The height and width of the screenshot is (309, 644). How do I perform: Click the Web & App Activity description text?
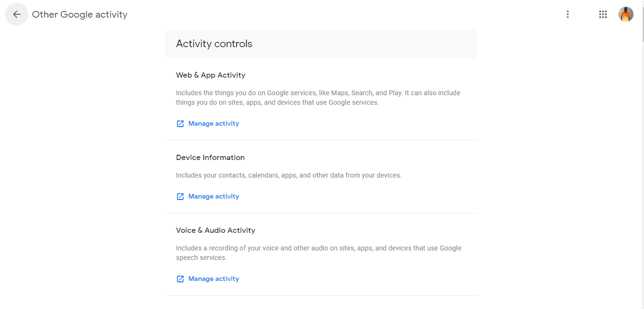click(318, 98)
